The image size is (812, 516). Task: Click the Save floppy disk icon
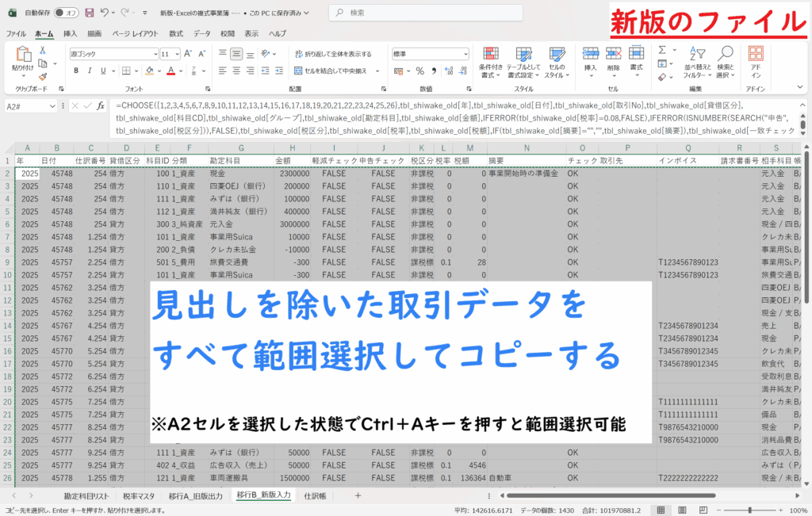point(88,13)
